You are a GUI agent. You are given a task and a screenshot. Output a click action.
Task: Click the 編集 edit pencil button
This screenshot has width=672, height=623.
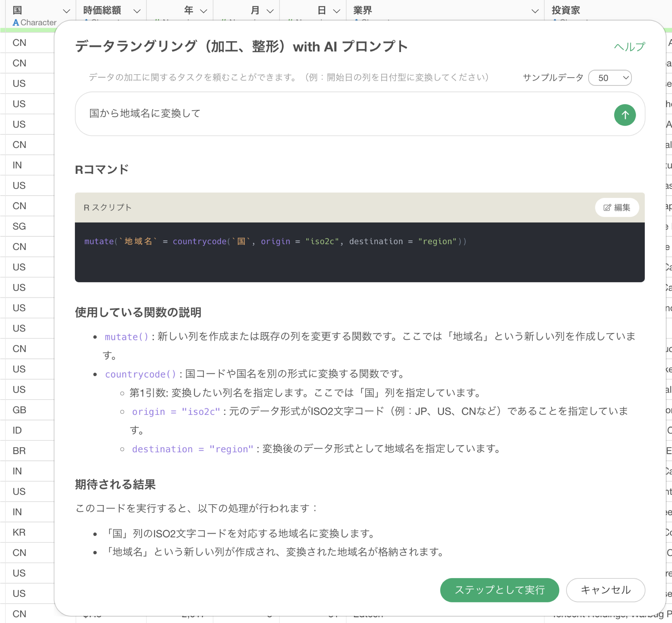pos(617,207)
